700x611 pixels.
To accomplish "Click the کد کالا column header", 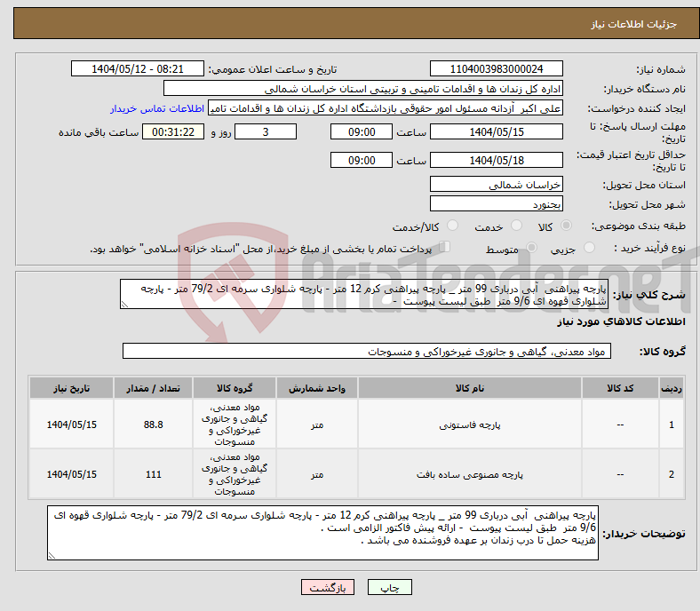I will (x=620, y=388).
